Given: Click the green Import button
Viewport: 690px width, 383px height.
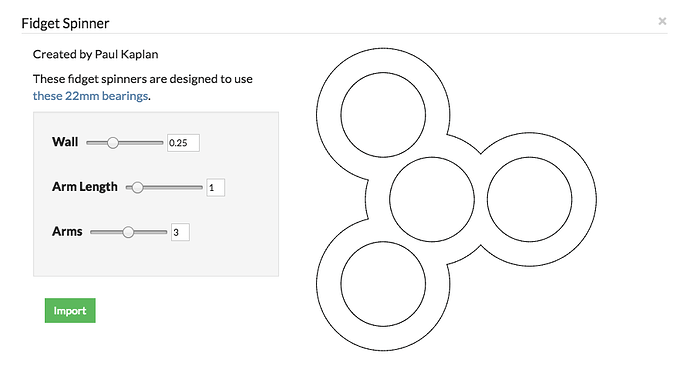Looking at the screenshot, I should coord(70,310).
